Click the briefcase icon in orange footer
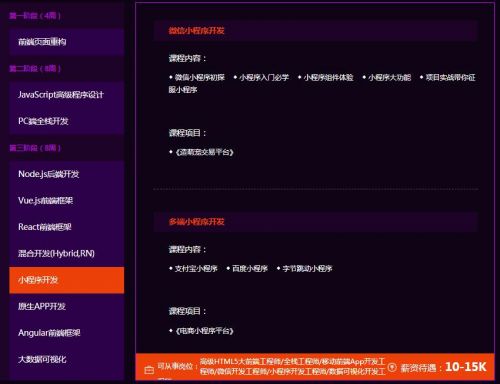 (149, 370)
